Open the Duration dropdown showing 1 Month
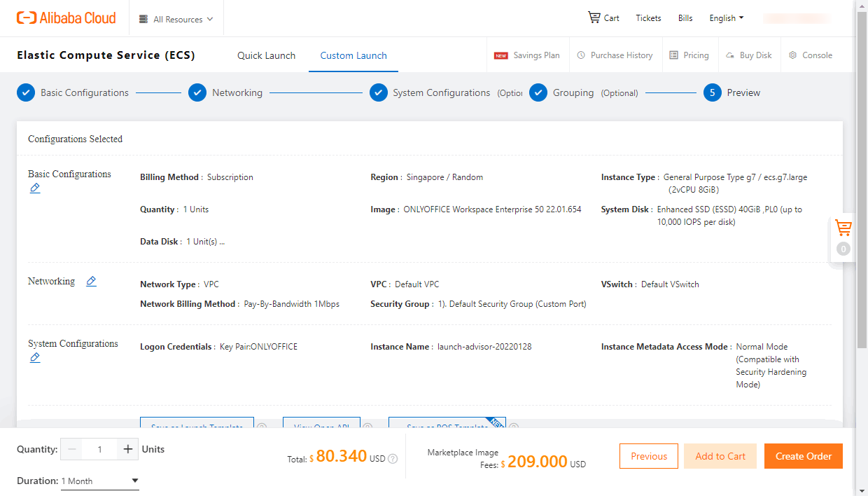Viewport: 868px width, 496px height. tap(100, 481)
